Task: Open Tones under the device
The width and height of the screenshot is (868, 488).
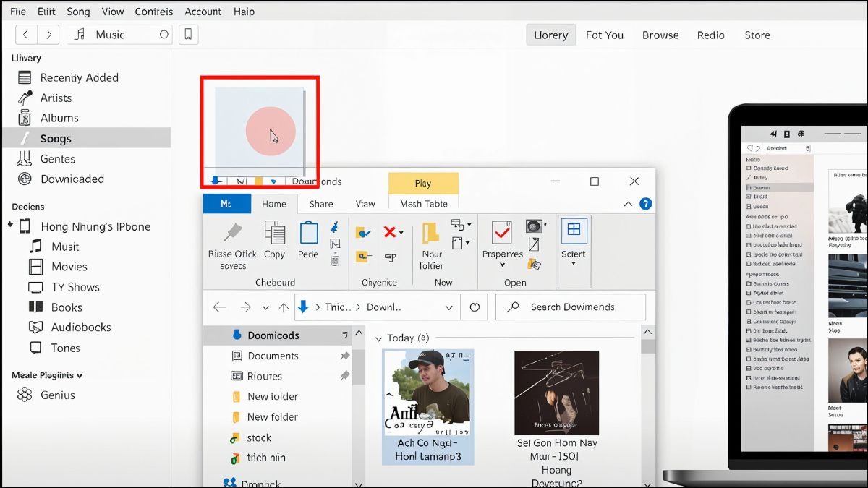Action: point(65,348)
